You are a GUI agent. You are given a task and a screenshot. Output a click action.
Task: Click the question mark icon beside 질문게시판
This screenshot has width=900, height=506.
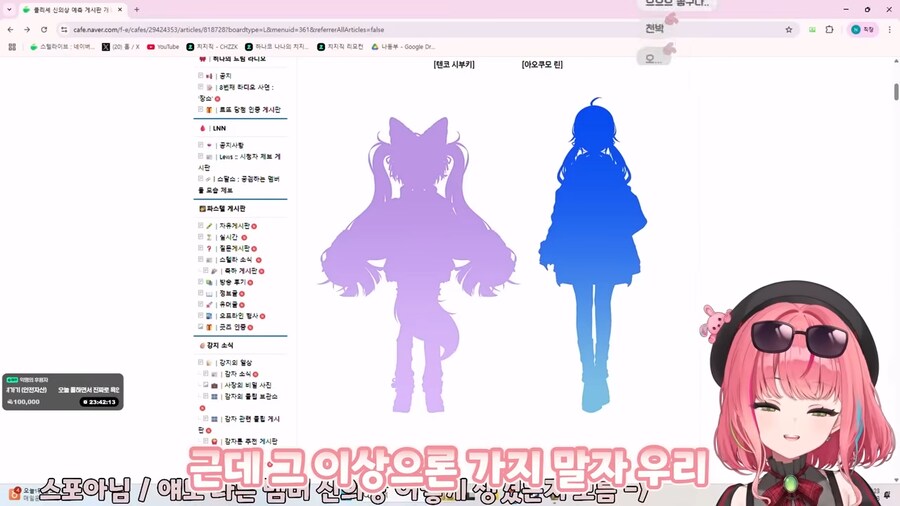tap(210, 248)
